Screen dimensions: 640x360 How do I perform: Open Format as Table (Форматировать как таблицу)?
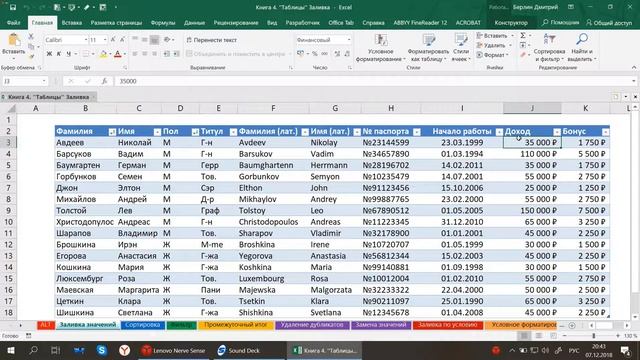tap(428, 48)
